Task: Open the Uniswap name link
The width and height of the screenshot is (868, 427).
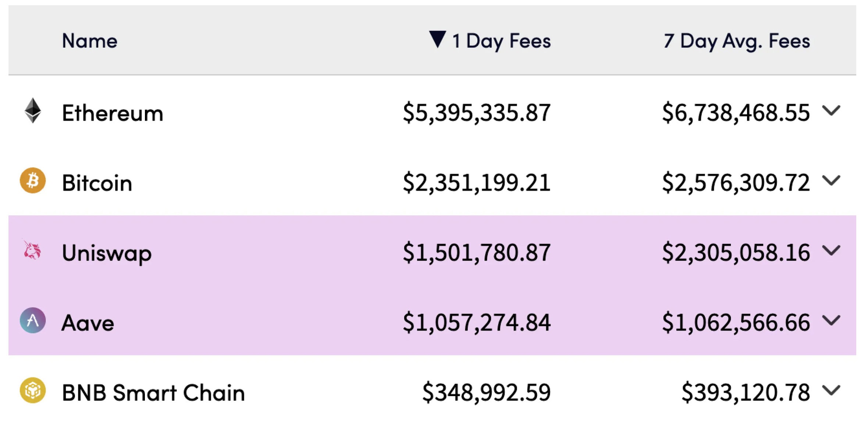Action: click(107, 253)
